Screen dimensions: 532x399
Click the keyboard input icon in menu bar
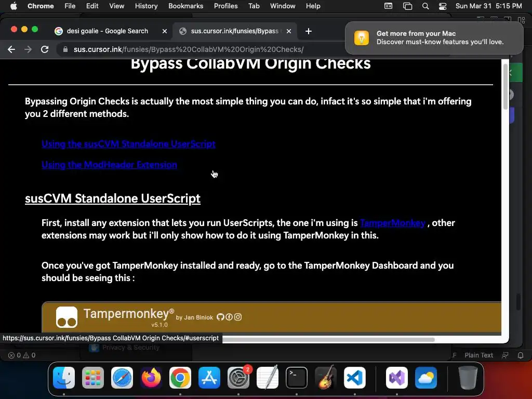tap(388, 6)
